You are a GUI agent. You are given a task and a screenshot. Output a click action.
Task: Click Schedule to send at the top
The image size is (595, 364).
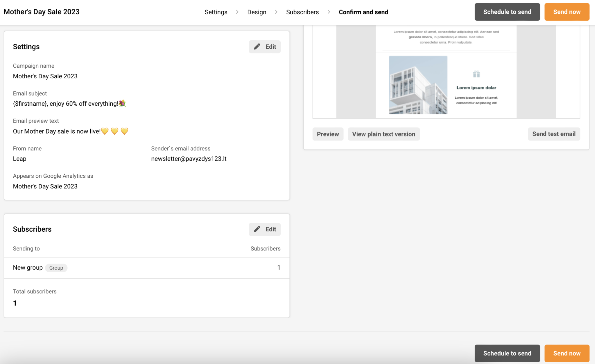pos(507,12)
